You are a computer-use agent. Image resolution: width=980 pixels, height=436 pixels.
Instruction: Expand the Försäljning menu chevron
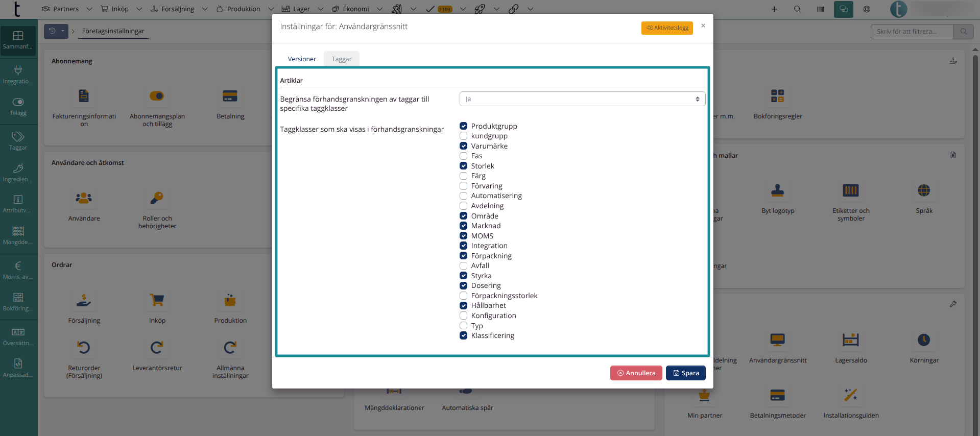(205, 9)
